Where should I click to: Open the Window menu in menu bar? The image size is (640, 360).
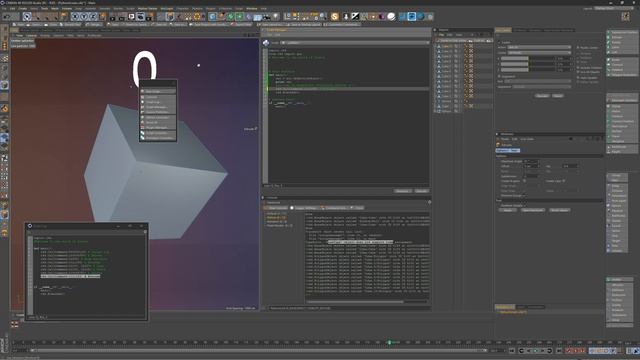tap(252, 8)
